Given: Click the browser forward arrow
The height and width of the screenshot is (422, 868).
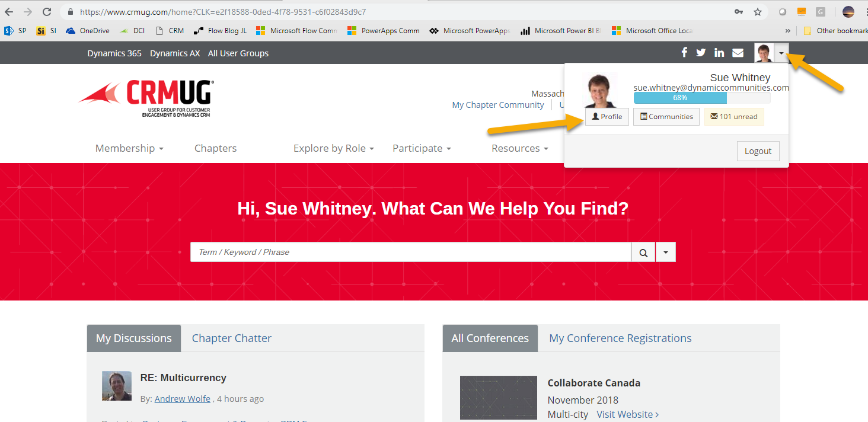Looking at the screenshot, I should point(28,12).
